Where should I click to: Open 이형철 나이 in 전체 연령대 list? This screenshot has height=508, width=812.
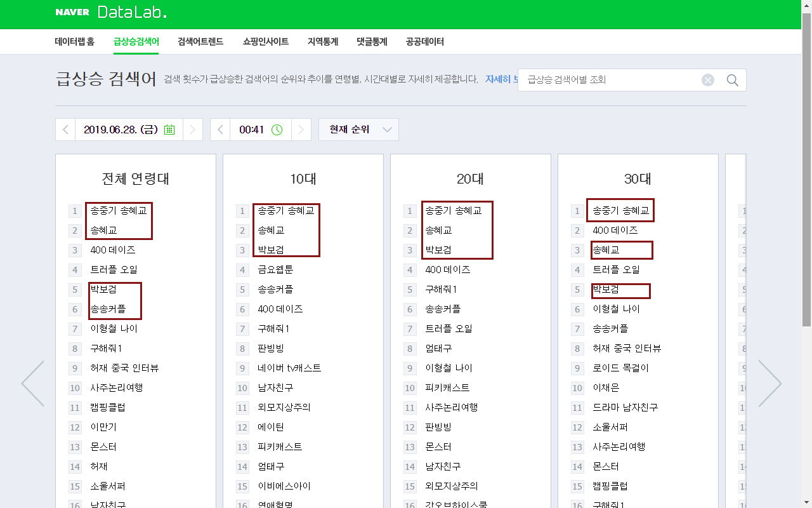coord(114,329)
